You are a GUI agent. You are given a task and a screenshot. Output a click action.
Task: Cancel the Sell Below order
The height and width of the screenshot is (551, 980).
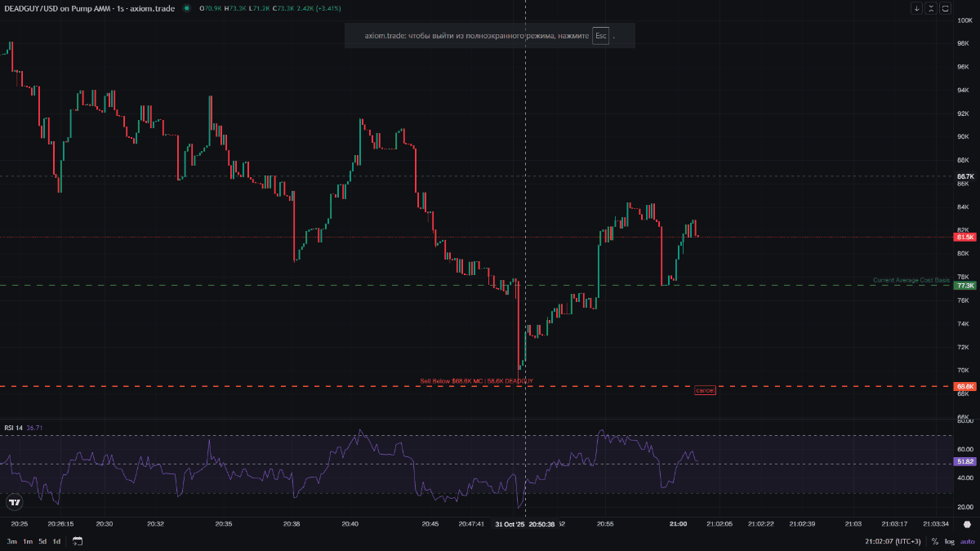tap(705, 390)
